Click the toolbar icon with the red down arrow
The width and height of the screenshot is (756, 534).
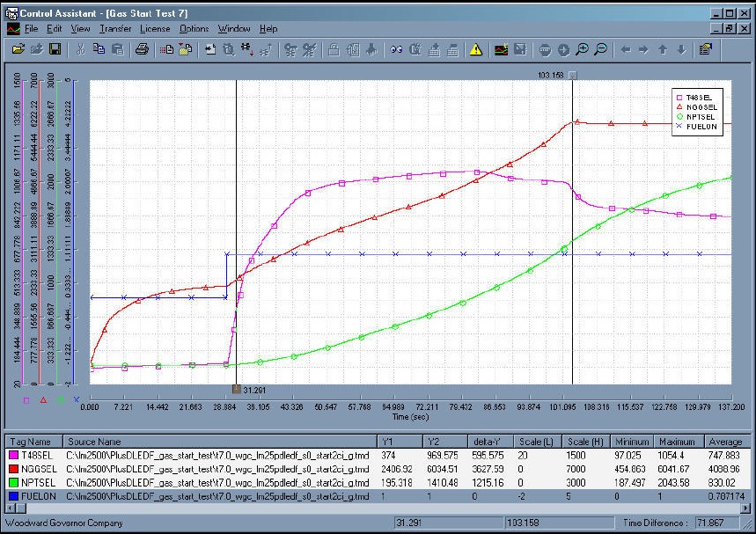coord(247,49)
